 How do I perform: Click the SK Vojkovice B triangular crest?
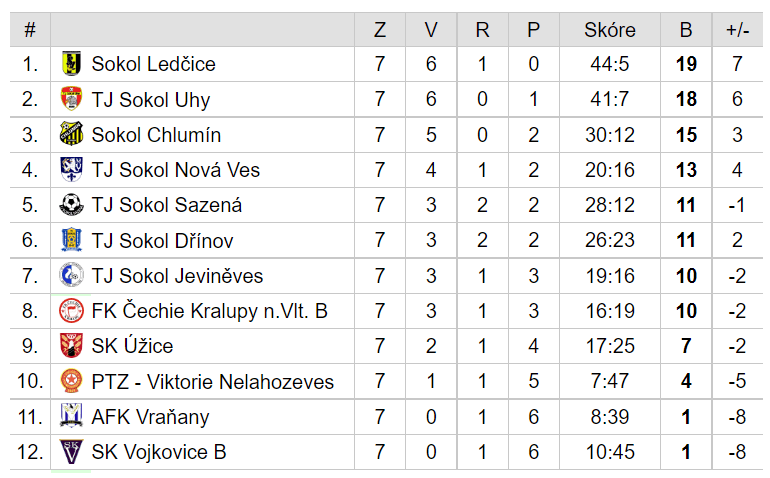point(71,451)
